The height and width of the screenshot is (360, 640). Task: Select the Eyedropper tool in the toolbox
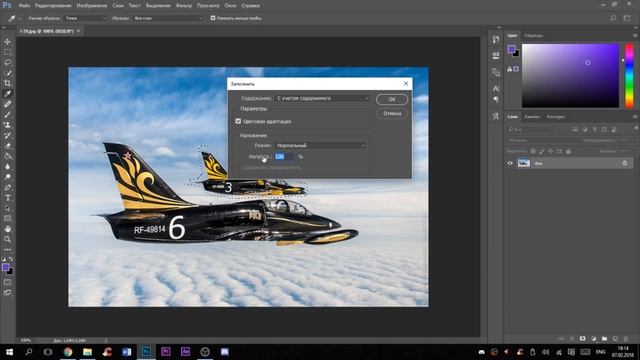(x=7, y=94)
